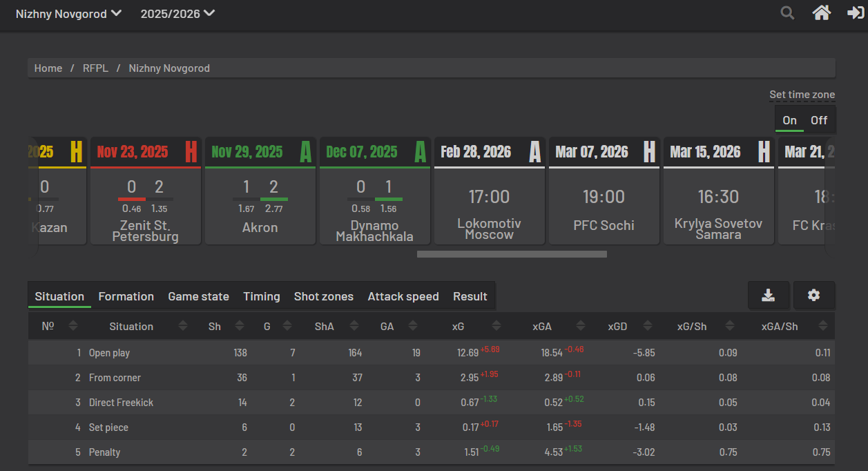Click the Set time zone link

(802, 95)
